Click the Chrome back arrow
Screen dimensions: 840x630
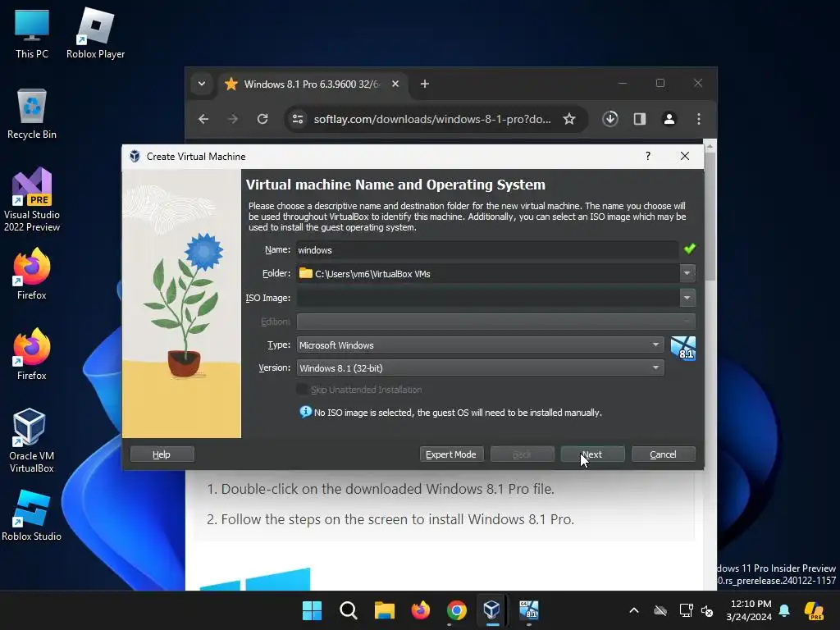(x=203, y=119)
